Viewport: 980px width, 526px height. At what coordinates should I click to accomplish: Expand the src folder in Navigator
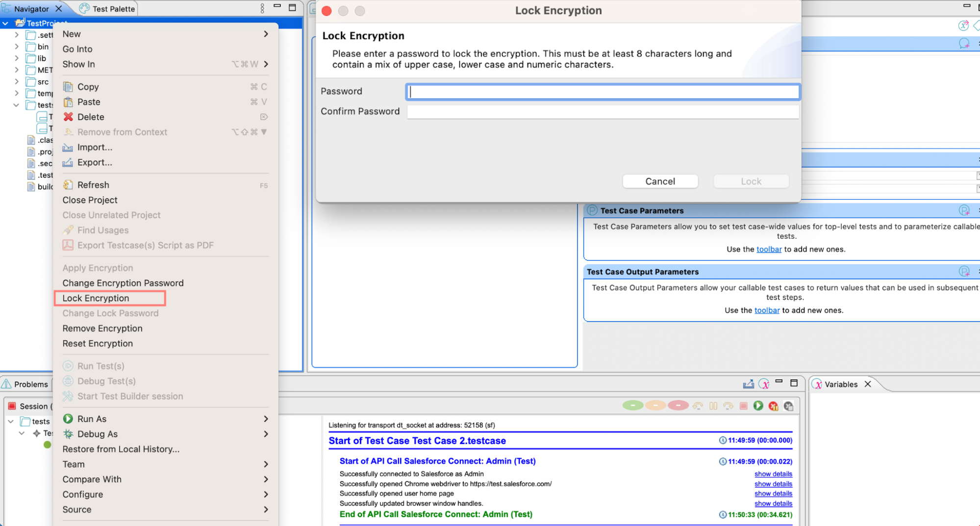tap(17, 82)
